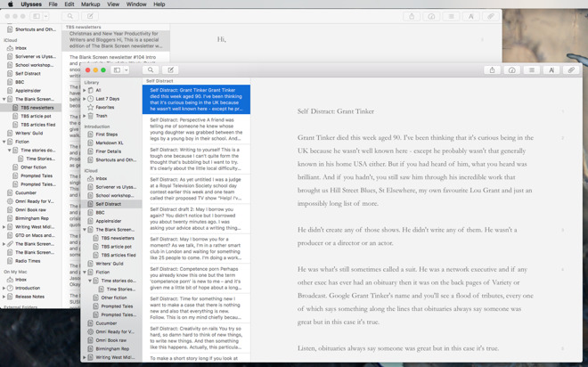Open the Navigation list icon in the back window
This screenshot has width=588, height=367.
click(451, 17)
